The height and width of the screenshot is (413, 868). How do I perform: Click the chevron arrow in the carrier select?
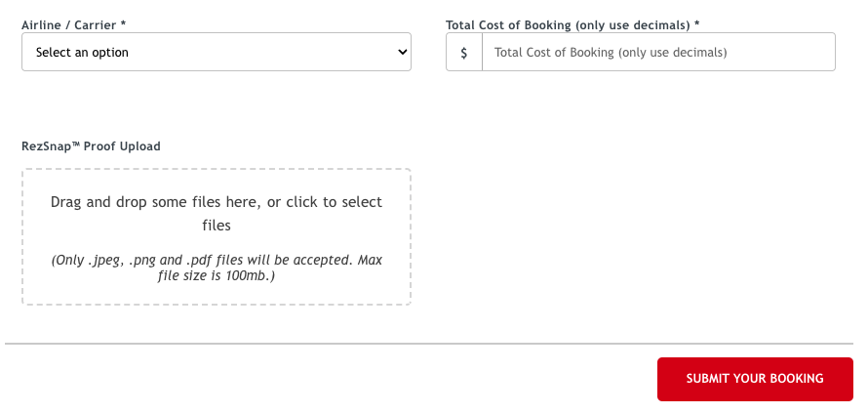(402, 52)
